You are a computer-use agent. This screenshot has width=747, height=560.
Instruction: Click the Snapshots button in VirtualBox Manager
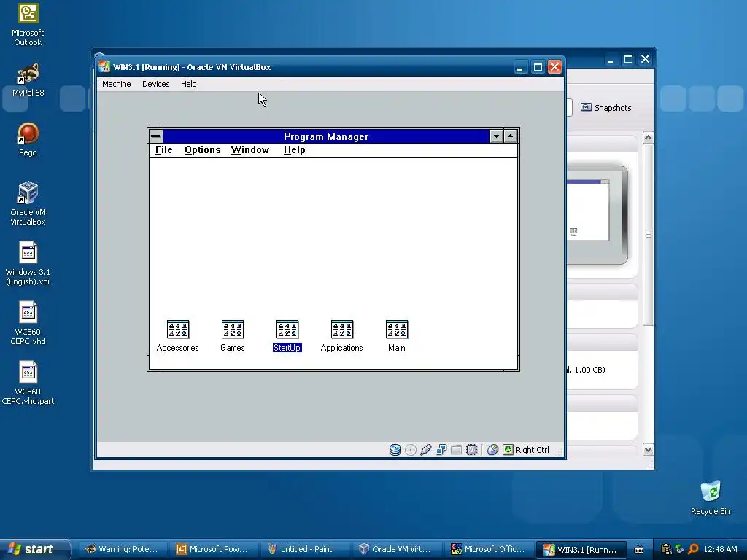pos(606,108)
